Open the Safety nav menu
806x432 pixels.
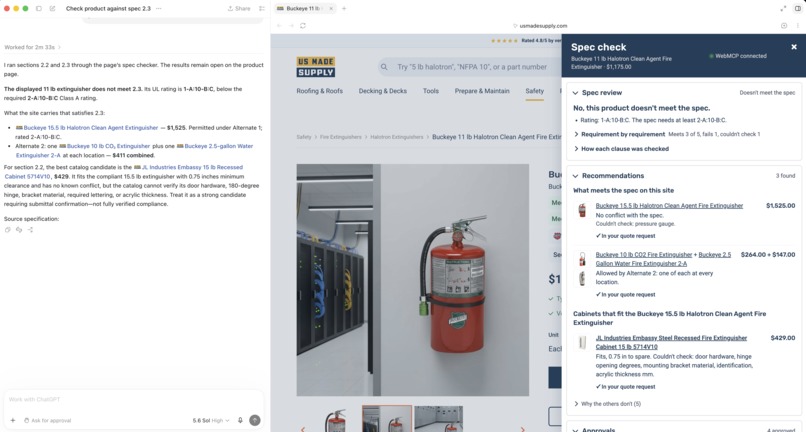click(535, 91)
